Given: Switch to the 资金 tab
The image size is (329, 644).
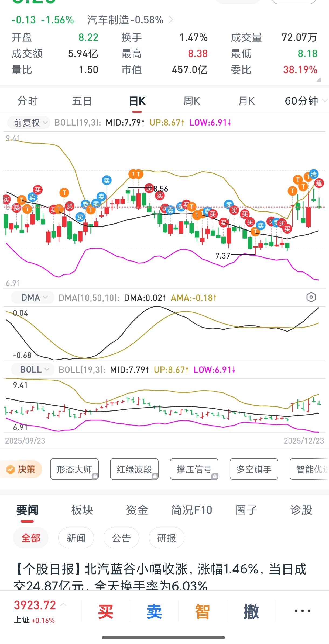Looking at the screenshot, I should (x=137, y=510).
